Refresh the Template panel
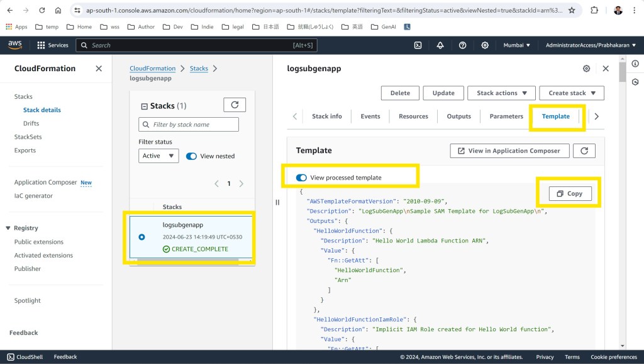The height and width of the screenshot is (364, 644). 584,151
